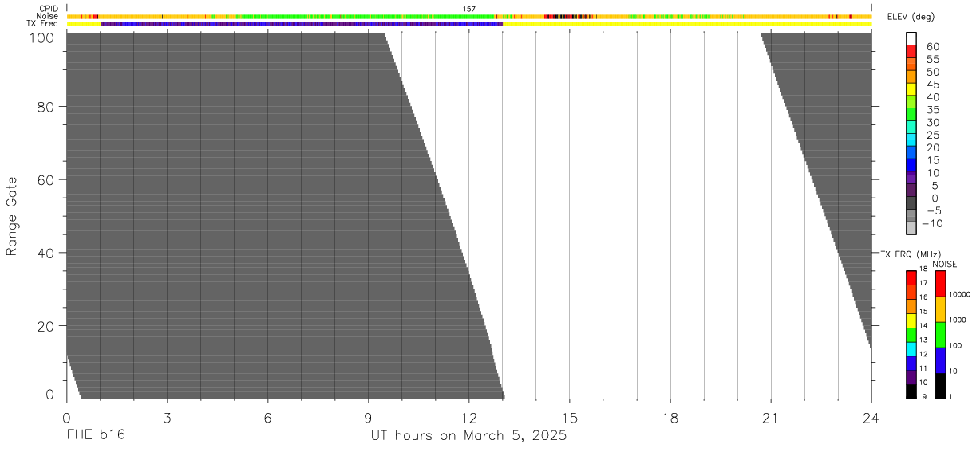Click blue NOISE swatch between 10 and 100
The width and height of the screenshot is (980, 452).
point(940,360)
